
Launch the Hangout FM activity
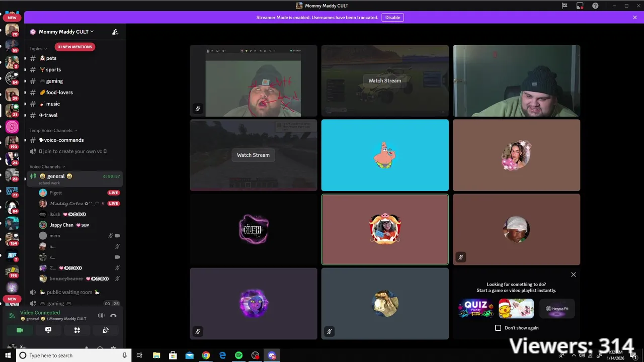coord(557,308)
